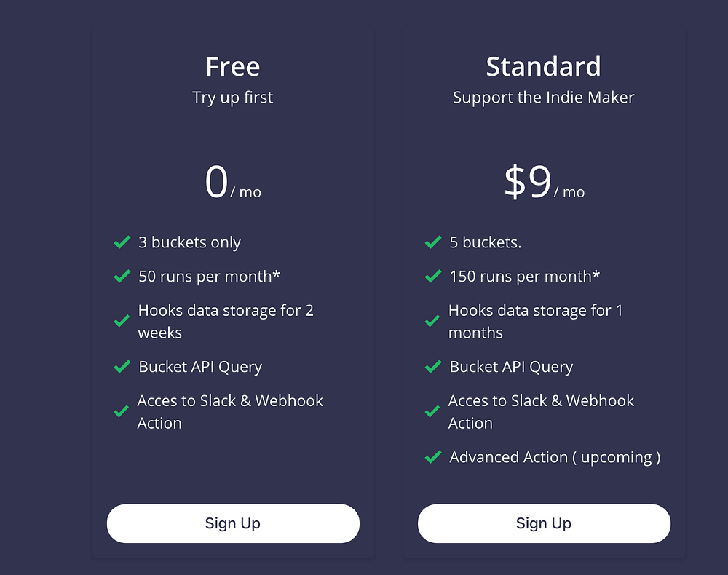Click checkmark beside Free plan Slack & Webhook Action
The width and height of the screenshot is (728, 575).
121,412
